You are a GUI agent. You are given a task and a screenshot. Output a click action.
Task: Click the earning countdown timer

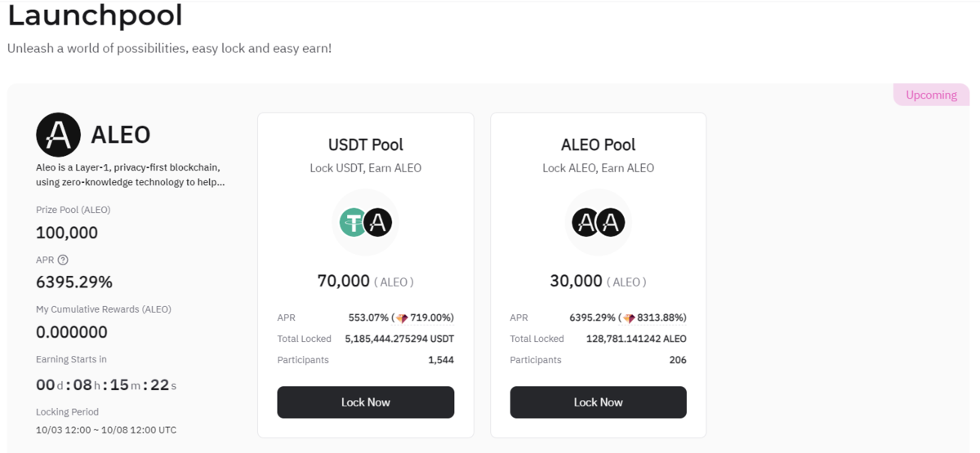[x=106, y=384]
